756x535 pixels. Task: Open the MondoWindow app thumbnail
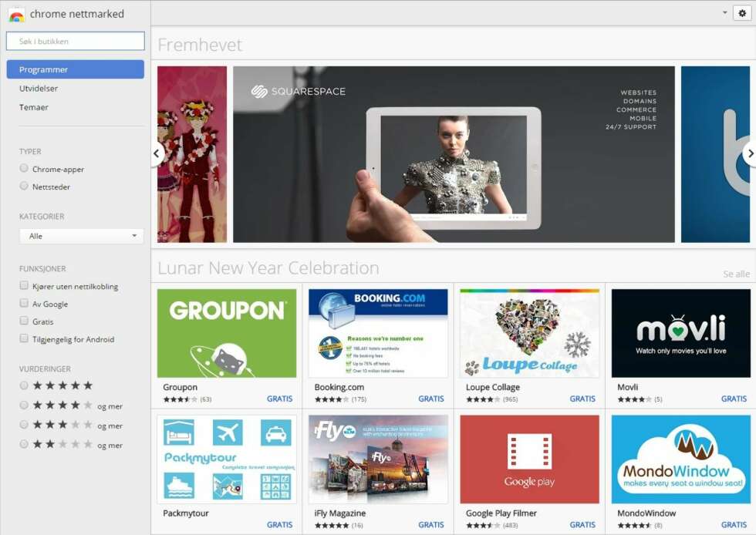click(680, 459)
